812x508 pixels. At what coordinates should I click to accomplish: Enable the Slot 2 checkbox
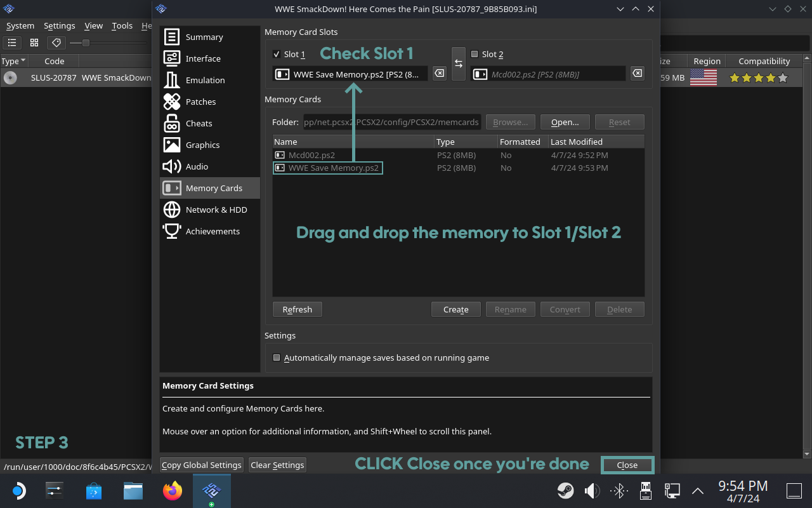(475, 54)
